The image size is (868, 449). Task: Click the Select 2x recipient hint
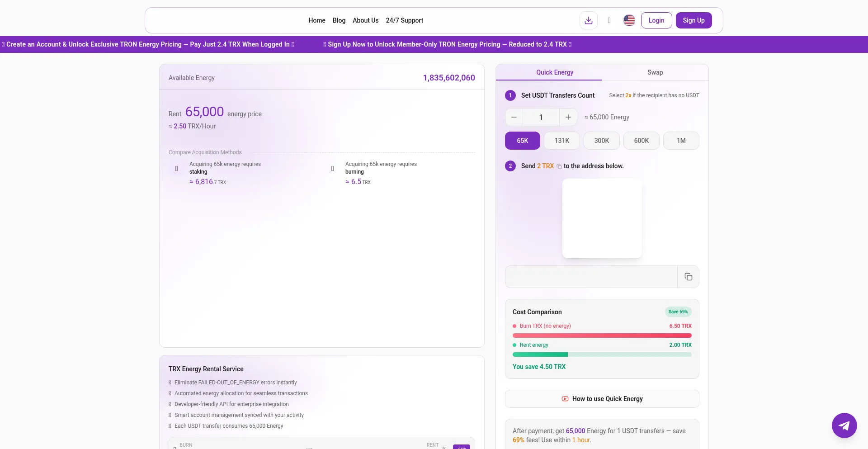point(654,95)
